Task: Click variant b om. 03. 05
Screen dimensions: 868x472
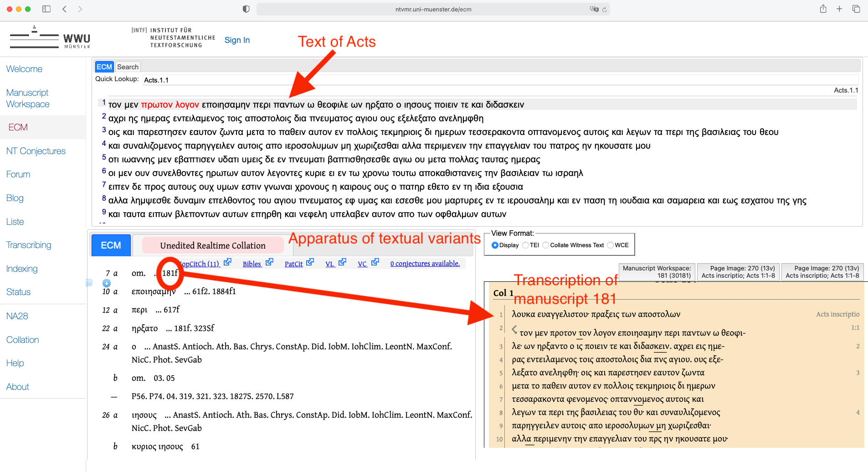Action: click(x=144, y=378)
